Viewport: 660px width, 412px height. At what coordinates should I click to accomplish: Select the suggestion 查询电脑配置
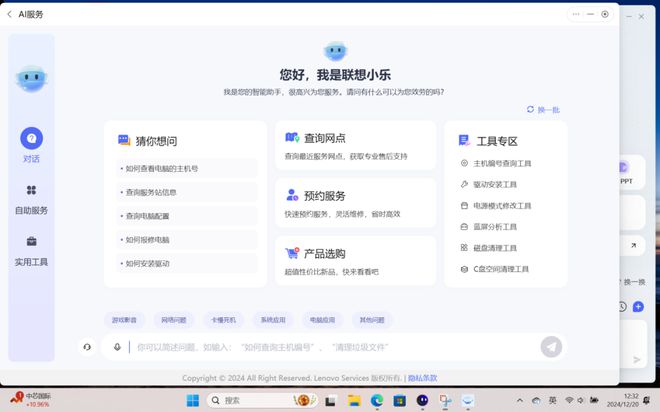pyautogui.click(x=186, y=216)
